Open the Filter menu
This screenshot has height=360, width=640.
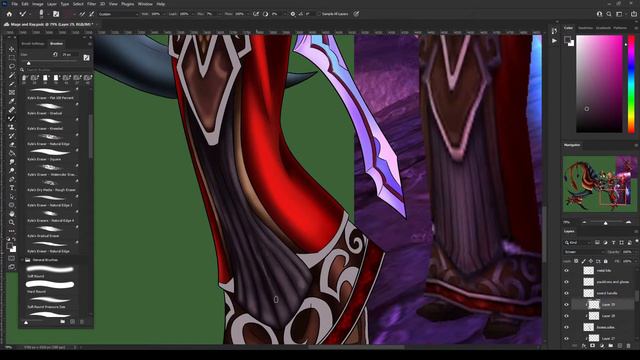(91, 4)
